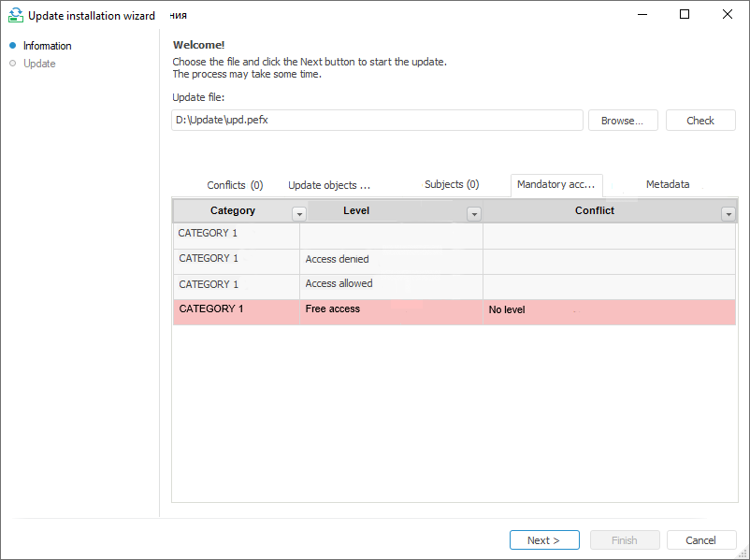Switch to the Metadata tab

point(668,185)
